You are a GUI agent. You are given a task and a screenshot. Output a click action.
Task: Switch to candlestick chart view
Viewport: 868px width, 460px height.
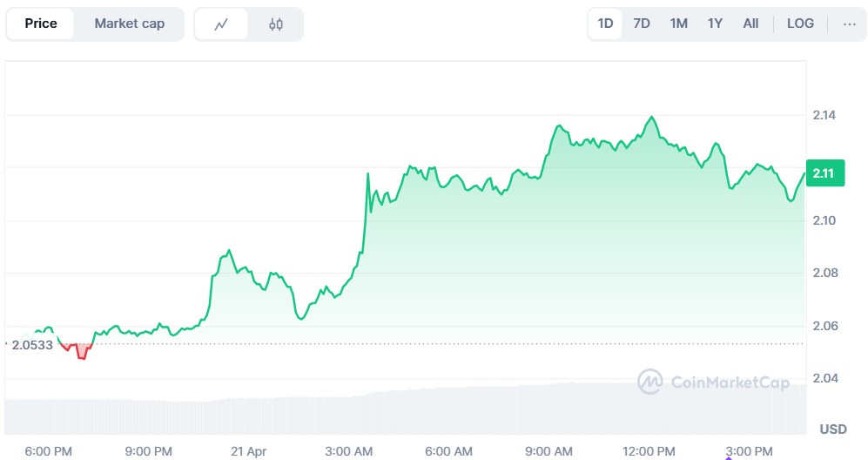pos(276,24)
